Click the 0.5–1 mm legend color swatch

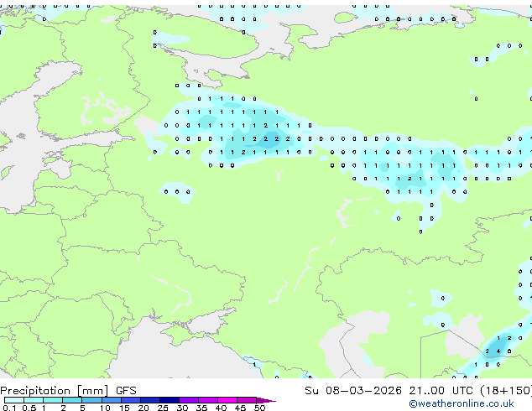[x=34, y=400]
